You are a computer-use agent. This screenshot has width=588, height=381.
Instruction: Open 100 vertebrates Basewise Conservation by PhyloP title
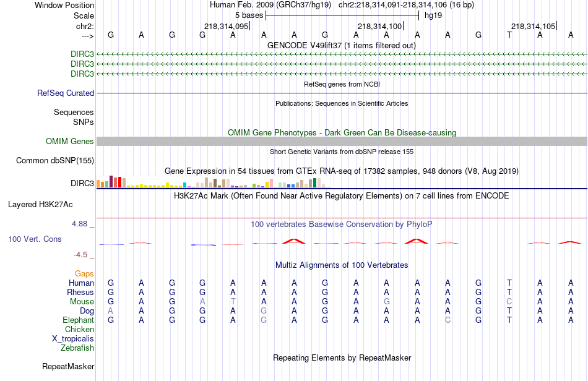342,225
